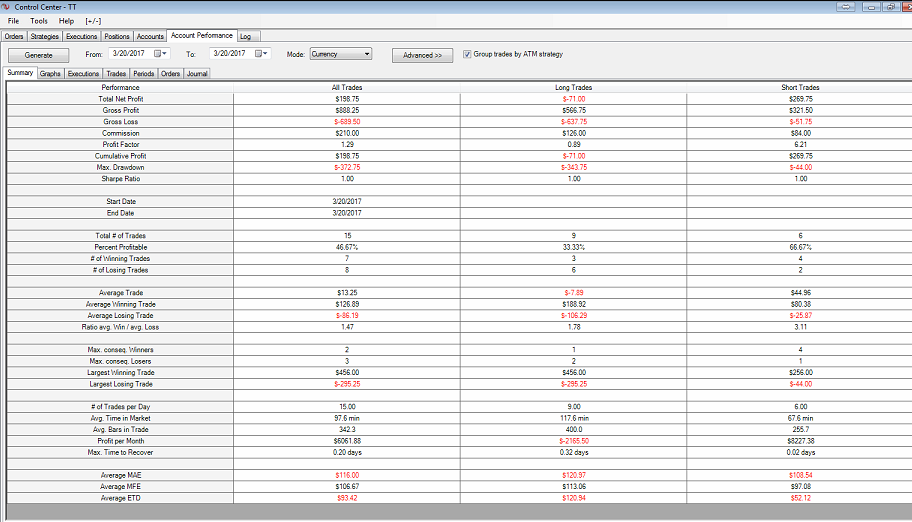Viewport: 912px width, 522px height.
Task: Select the Account Performance tab
Action: click(202, 35)
